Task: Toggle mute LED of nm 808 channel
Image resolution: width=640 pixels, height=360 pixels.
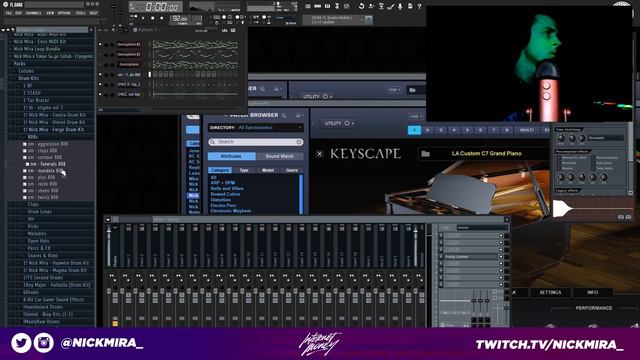Action: coord(100,75)
